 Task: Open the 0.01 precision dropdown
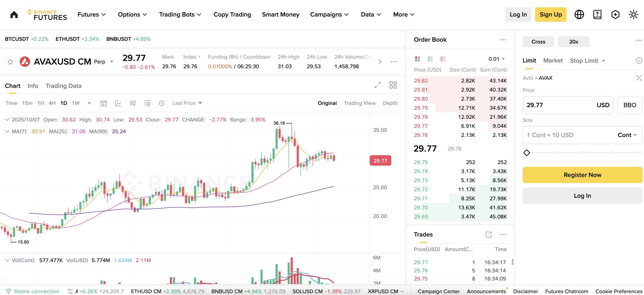(496, 59)
